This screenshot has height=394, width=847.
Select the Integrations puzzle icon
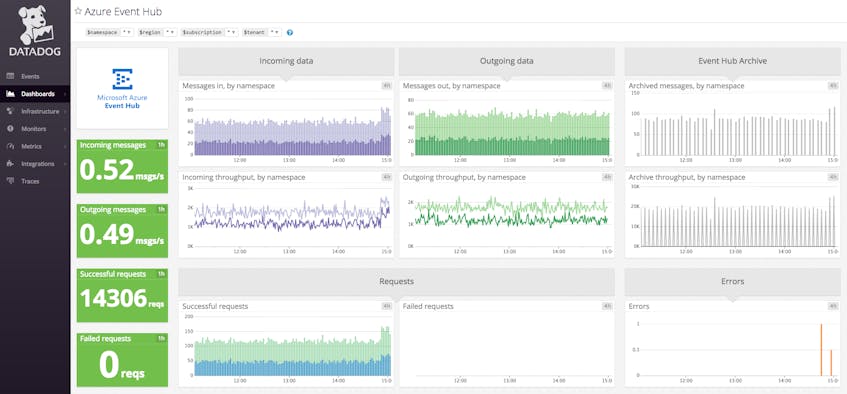point(10,163)
